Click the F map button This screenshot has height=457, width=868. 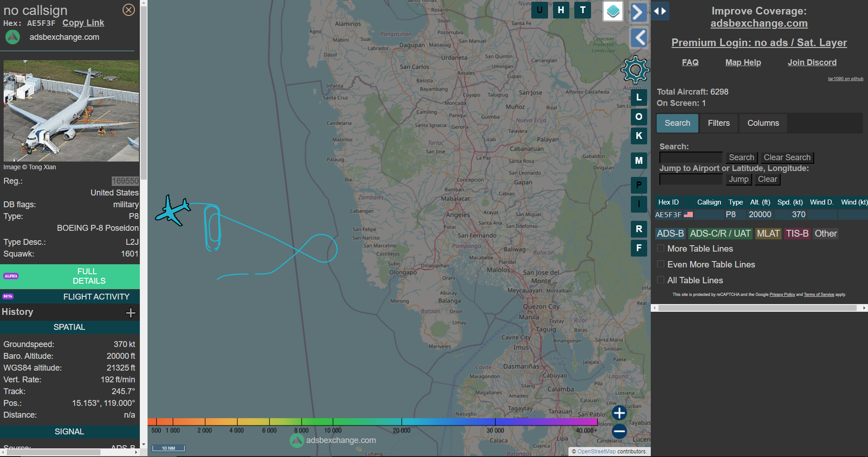(639, 248)
